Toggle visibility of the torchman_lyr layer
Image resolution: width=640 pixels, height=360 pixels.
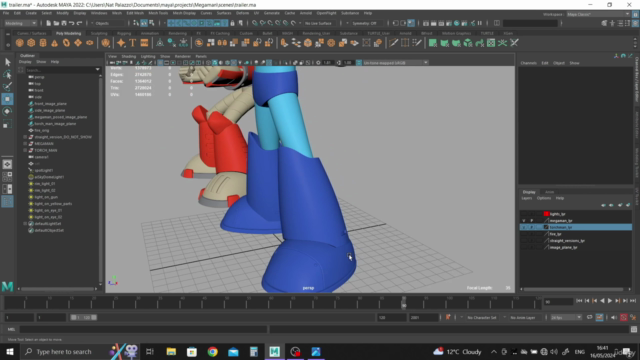click(x=524, y=227)
